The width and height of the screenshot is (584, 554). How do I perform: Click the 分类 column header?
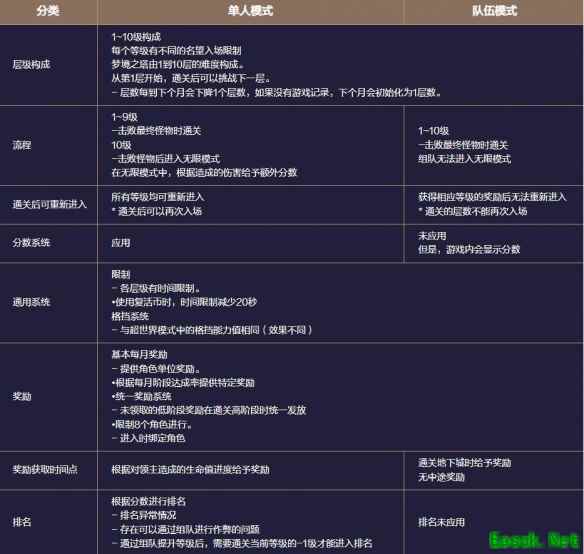click(48, 10)
